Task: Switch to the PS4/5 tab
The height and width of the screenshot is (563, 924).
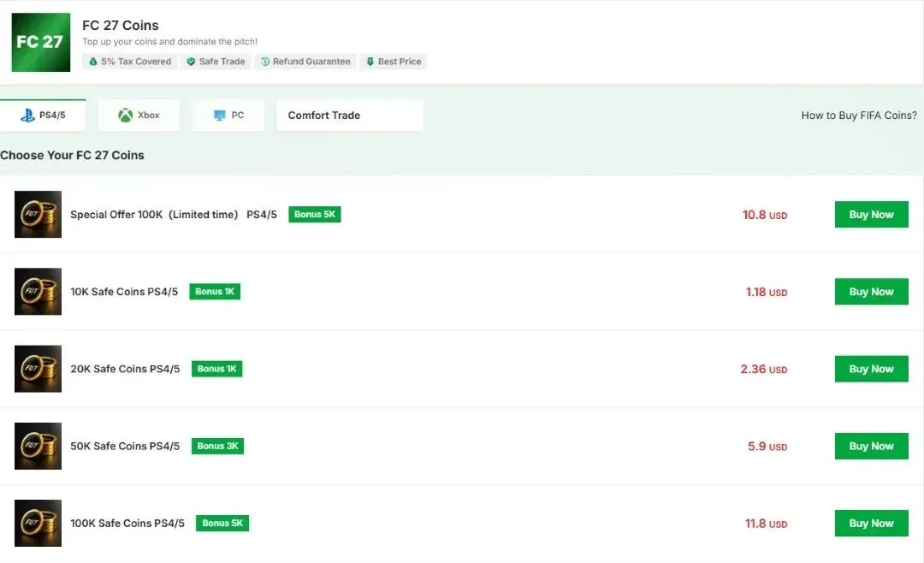Action: tap(43, 115)
